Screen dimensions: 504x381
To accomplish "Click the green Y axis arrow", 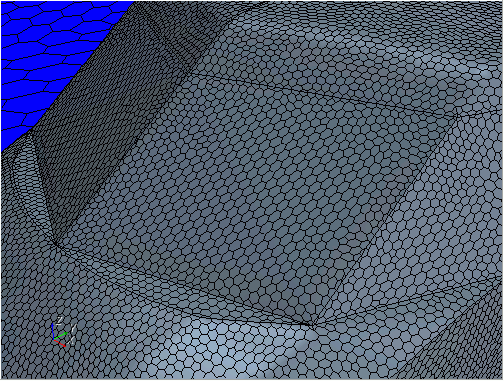I will [61, 336].
